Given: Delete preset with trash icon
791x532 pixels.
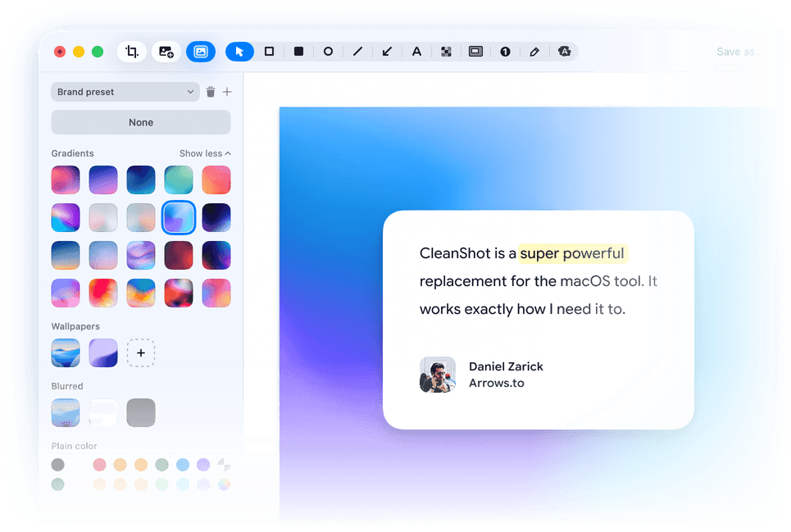Looking at the screenshot, I should coord(211,92).
